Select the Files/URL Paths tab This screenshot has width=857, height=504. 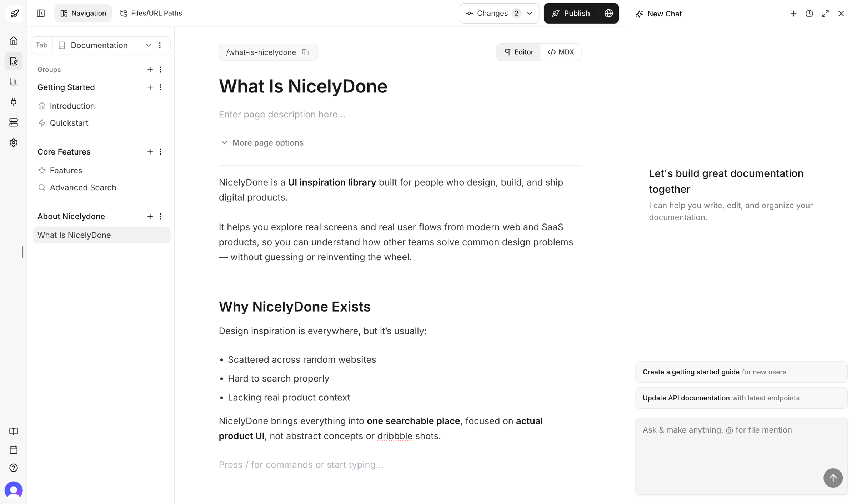[x=151, y=14]
